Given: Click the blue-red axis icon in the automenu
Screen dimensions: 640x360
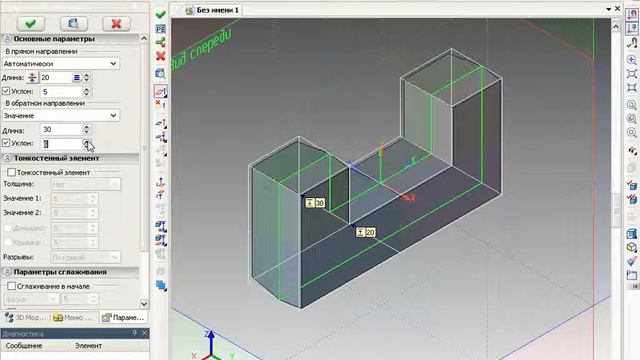Looking at the screenshot, I should tap(160, 182).
